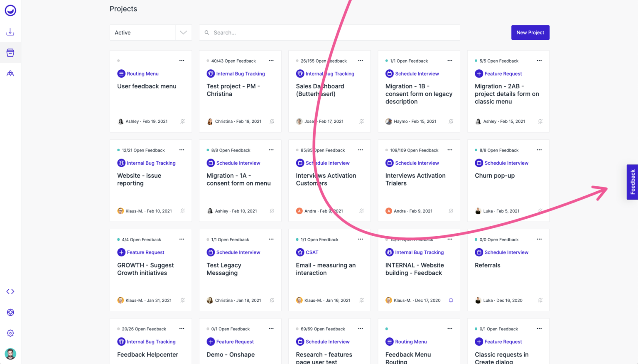Click the import/download icon in the sidebar
The height and width of the screenshot is (364, 638).
coord(10,32)
